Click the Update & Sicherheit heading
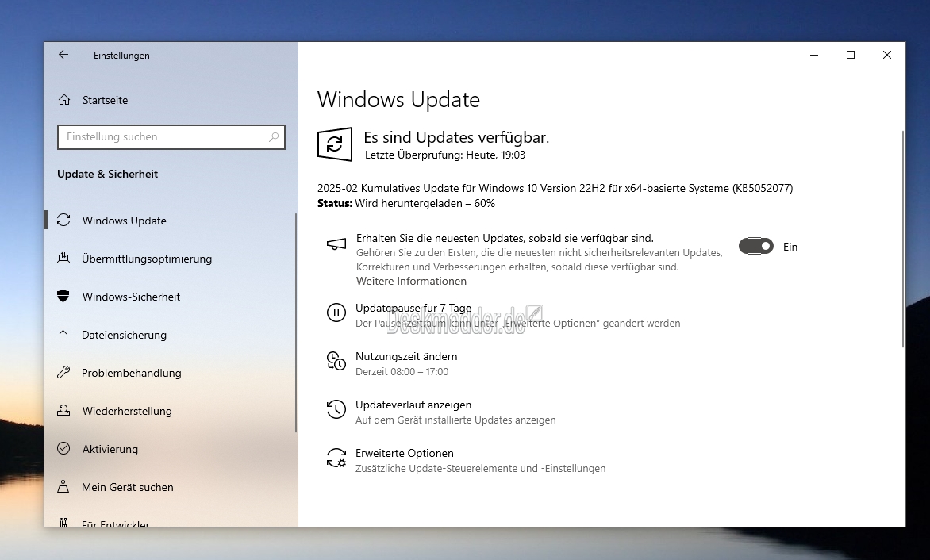Screen dimensions: 930x560 point(107,174)
